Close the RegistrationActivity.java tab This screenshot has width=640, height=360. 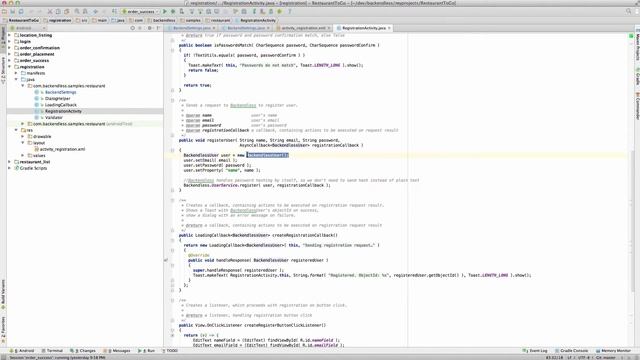[389, 28]
